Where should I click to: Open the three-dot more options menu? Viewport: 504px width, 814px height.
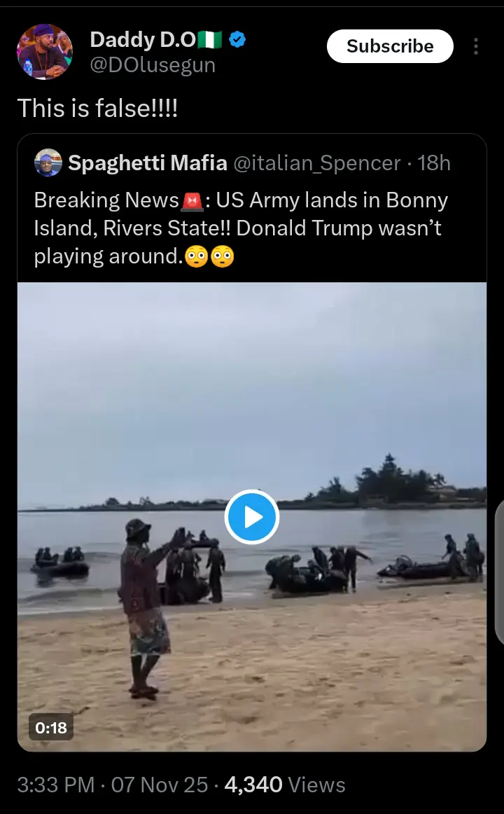[x=475, y=46]
